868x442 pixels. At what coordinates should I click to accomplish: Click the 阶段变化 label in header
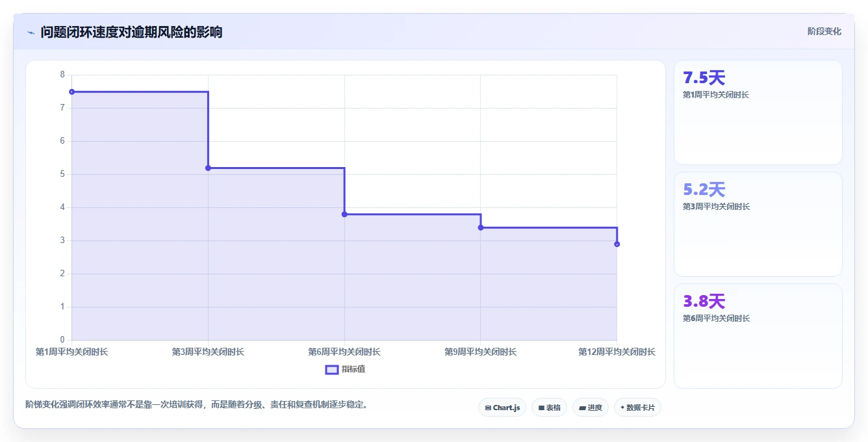[824, 31]
